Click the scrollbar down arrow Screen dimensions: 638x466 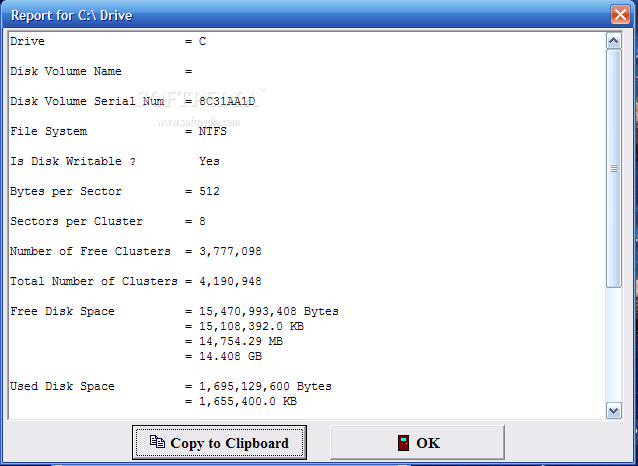coord(614,410)
